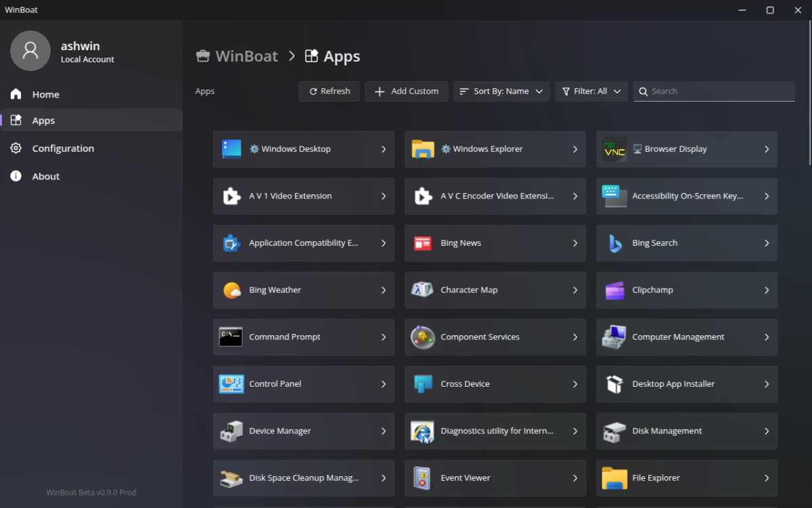The image size is (812, 508).
Task: Switch to the Home section
Action: pyautogui.click(x=45, y=94)
